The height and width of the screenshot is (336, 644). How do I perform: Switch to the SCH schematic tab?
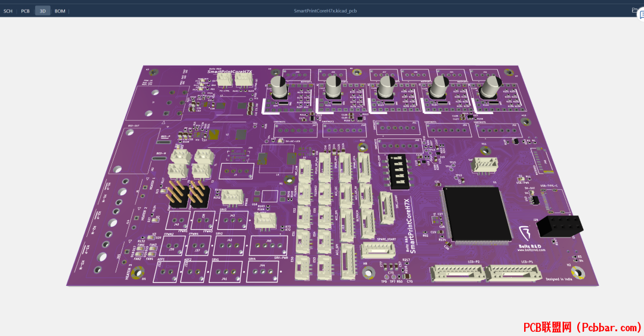(8, 11)
